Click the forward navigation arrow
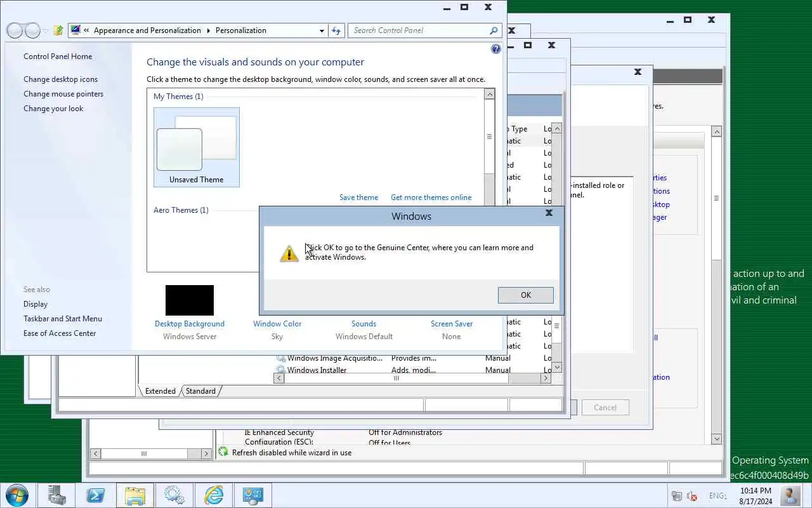The height and width of the screenshot is (508, 812). click(x=32, y=30)
